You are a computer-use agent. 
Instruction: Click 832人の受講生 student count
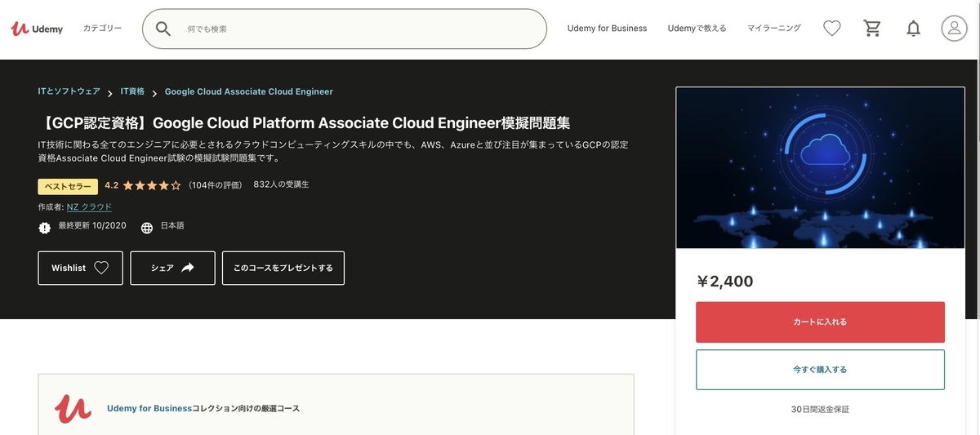click(x=282, y=184)
